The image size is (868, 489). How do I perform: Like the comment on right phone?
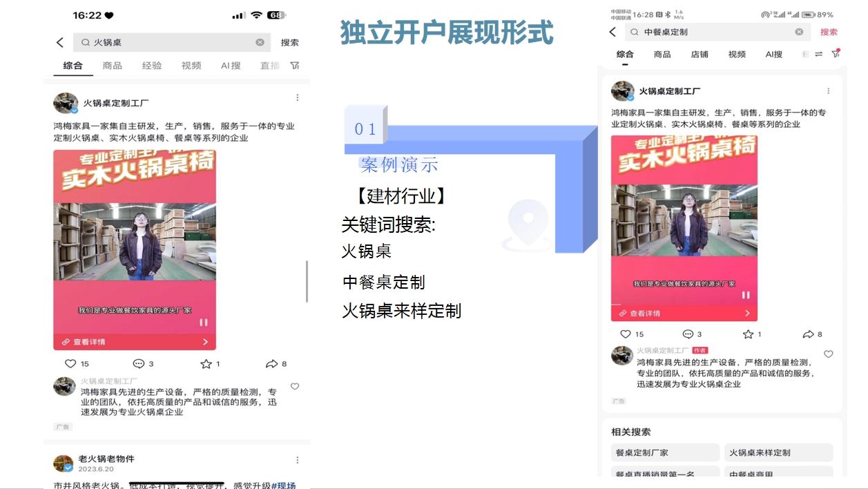click(829, 354)
